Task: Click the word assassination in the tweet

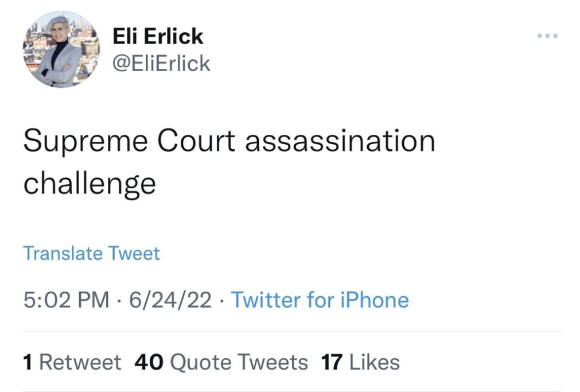Action: tap(340, 141)
